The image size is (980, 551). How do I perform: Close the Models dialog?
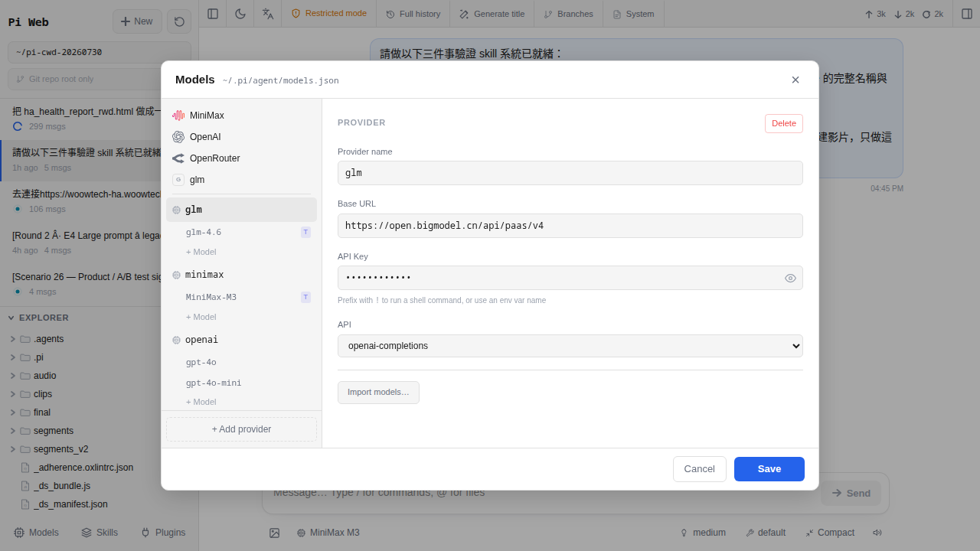tap(795, 80)
